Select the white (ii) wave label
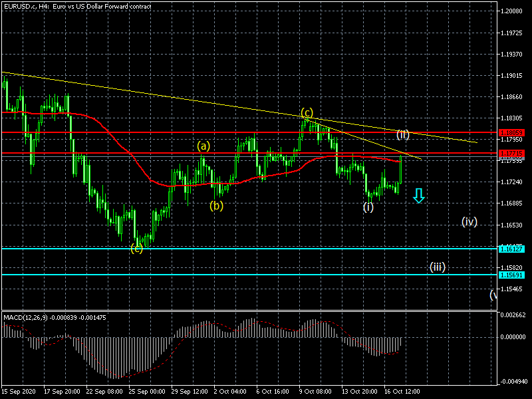 402,134
